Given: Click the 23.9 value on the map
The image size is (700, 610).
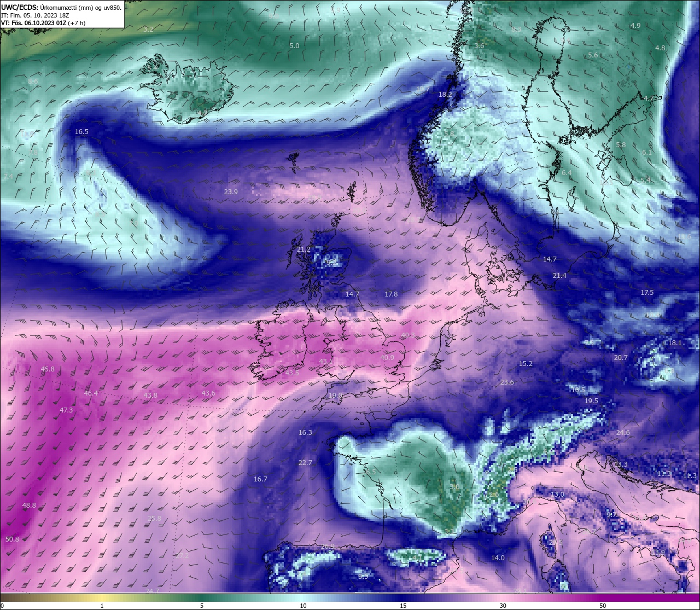Looking at the screenshot, I should [x=231, y=192].
